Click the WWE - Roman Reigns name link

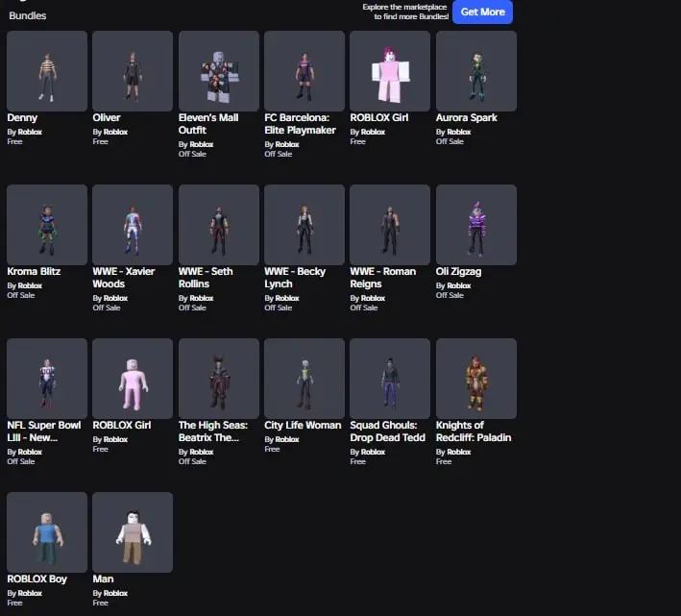[383, 278]
